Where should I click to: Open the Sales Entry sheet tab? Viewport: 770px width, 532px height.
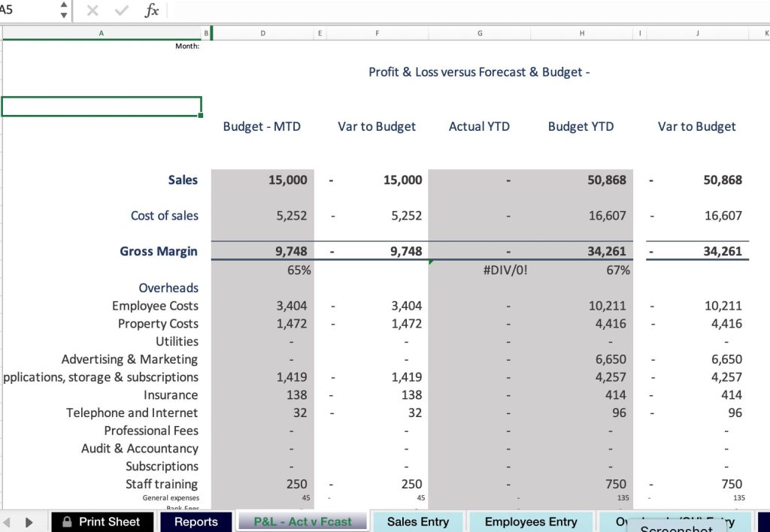(x=417, y=521)
